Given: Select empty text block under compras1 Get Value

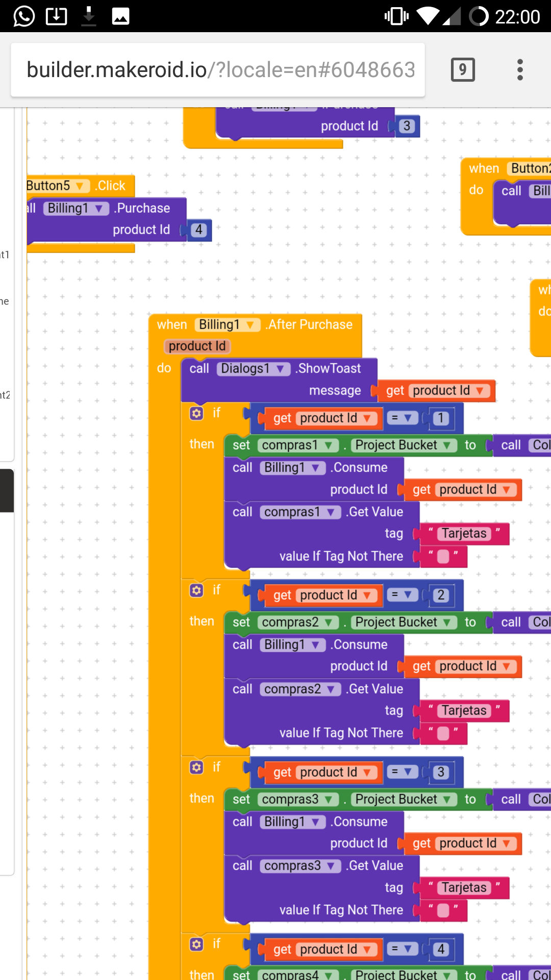Looking at the screenshot, I should click(443, 556).
